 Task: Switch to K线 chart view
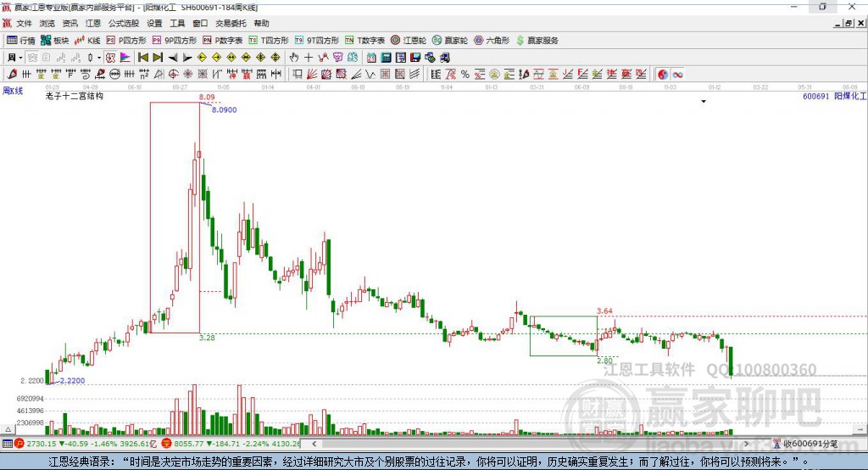click(87, 41)
